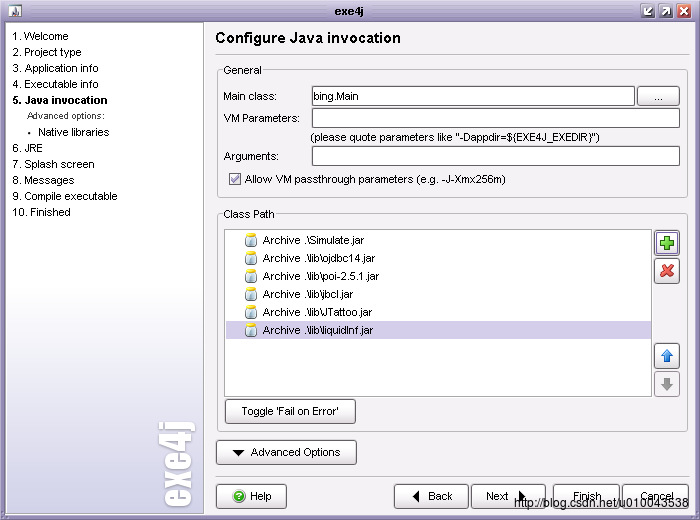The height and width of the screenshot is (520, 700).
Task: Click the Finish button
Action: (586, 496)
